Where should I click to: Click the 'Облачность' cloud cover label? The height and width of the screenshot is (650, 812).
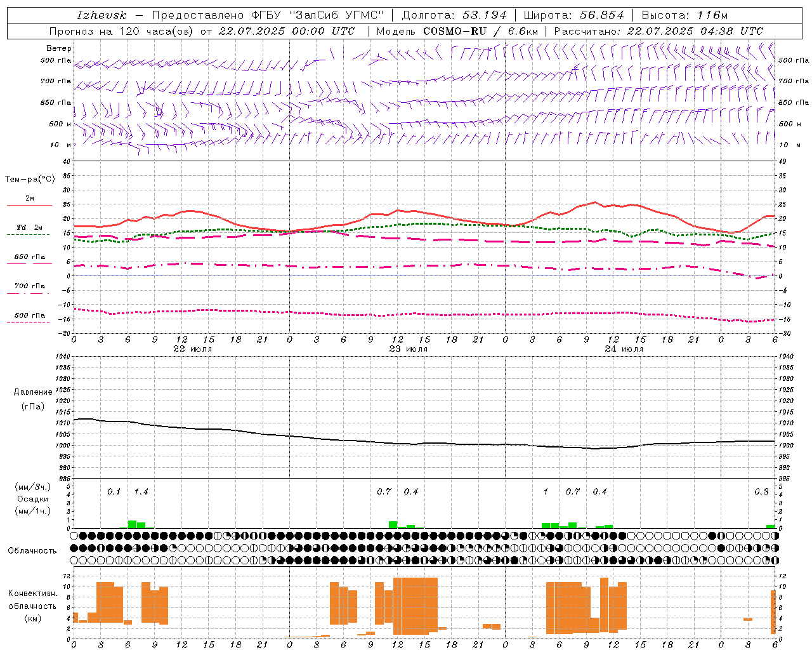[32, 551]
